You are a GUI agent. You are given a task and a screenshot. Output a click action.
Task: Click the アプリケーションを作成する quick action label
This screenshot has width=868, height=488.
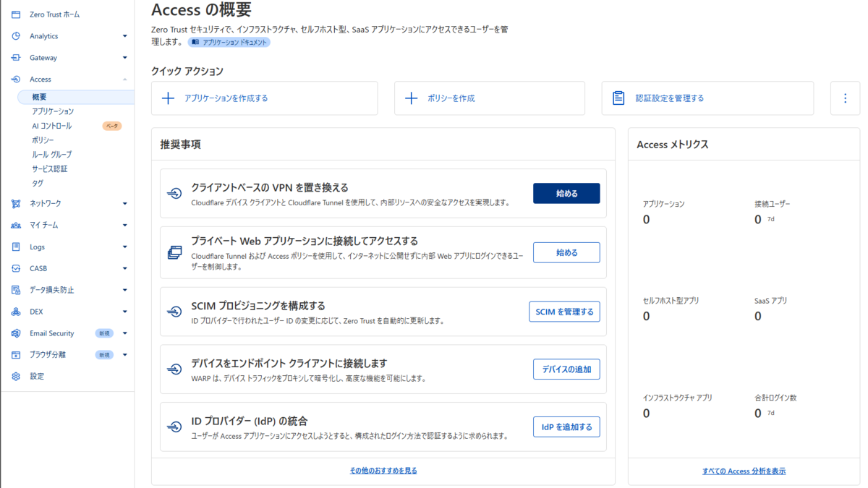(x=226, y=98)
